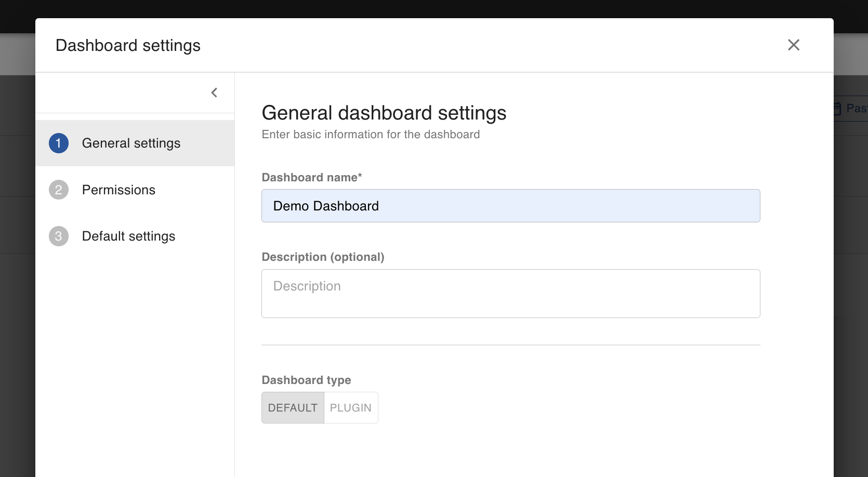The width and height of the screenshot is (868, 477).
Task: Click the "Enter basic information" subtitle text
Action: [x=371, y=135]
